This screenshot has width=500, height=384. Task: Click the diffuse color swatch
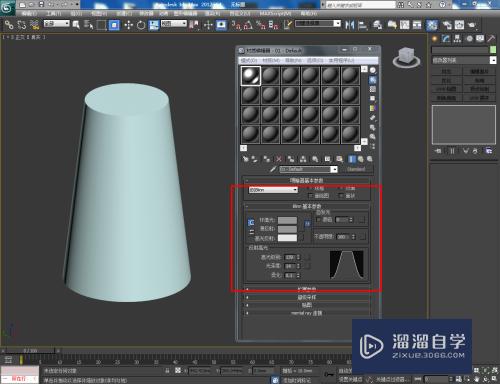pos(287,229)
